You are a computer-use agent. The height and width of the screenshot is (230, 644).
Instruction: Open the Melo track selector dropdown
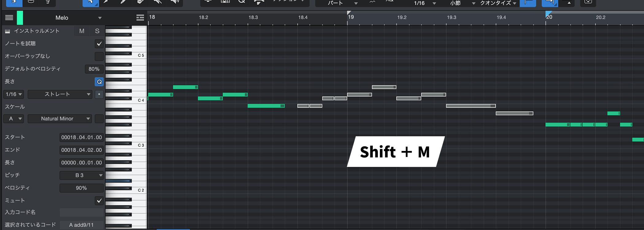(99, 18)
